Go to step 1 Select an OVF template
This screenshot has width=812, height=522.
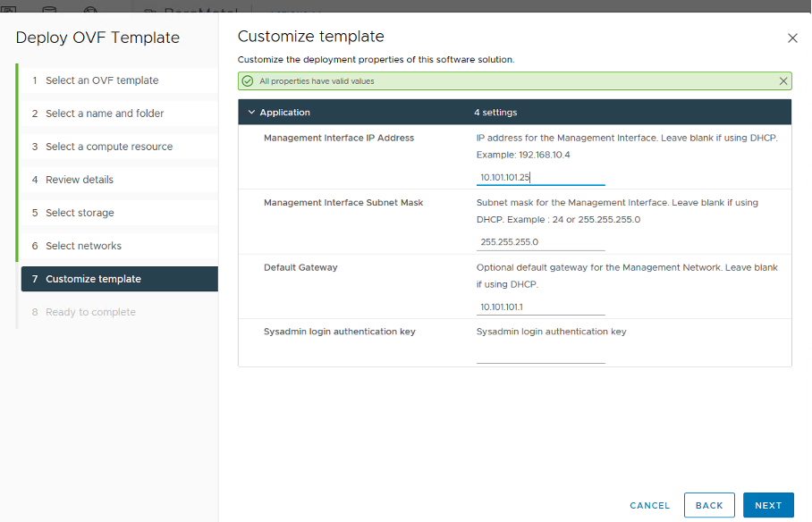(101, 80)
